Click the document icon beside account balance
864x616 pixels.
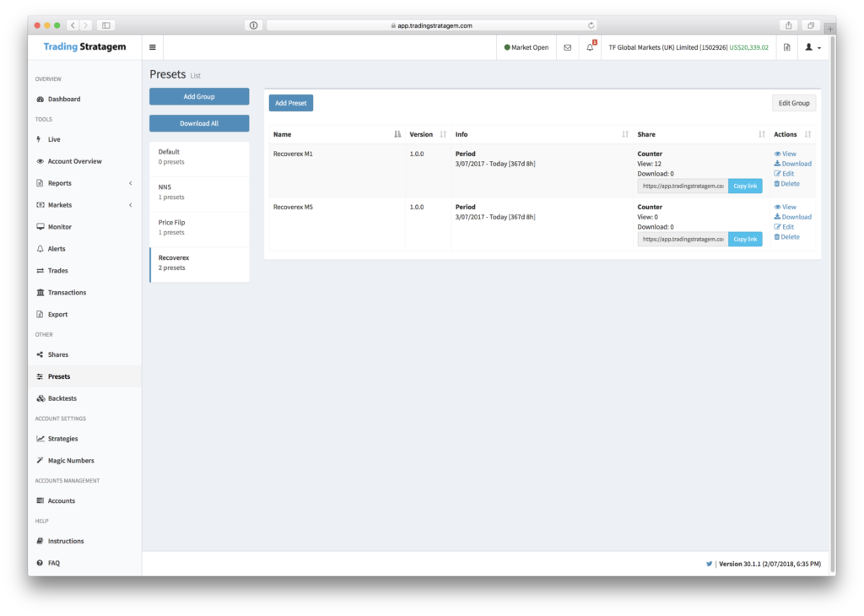[787, 47]
